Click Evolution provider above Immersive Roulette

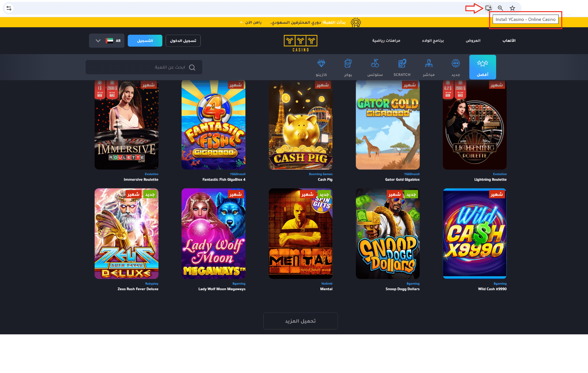[x=152, y=174]
